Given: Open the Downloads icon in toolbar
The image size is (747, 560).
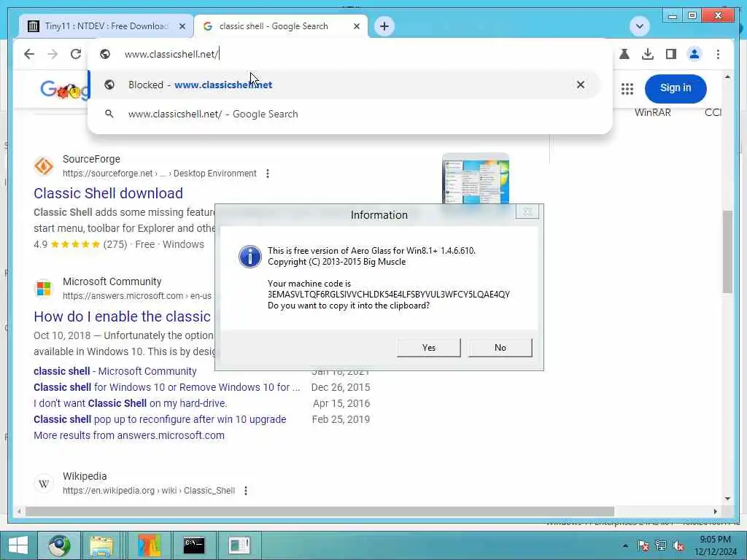Looking at the screenshot, I should 648,54.
